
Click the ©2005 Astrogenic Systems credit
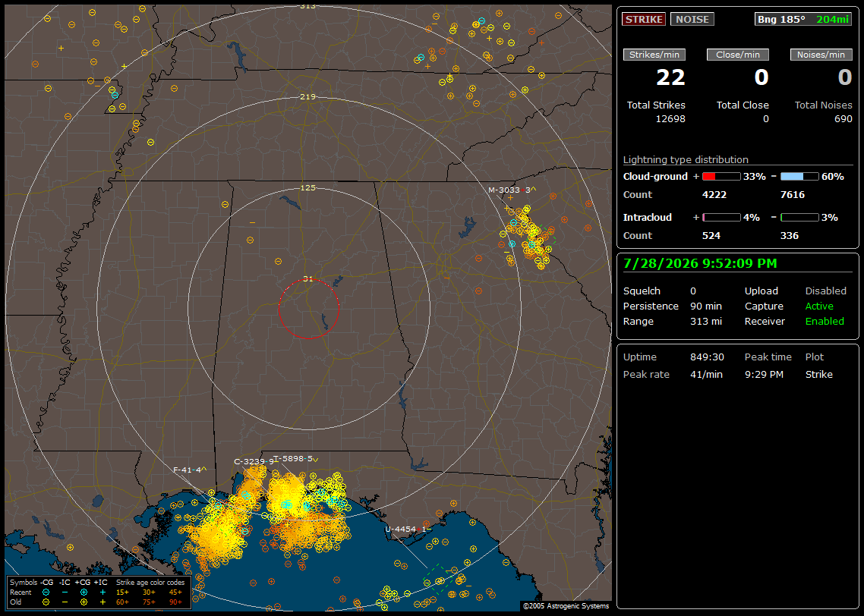(x=566, y=605)
